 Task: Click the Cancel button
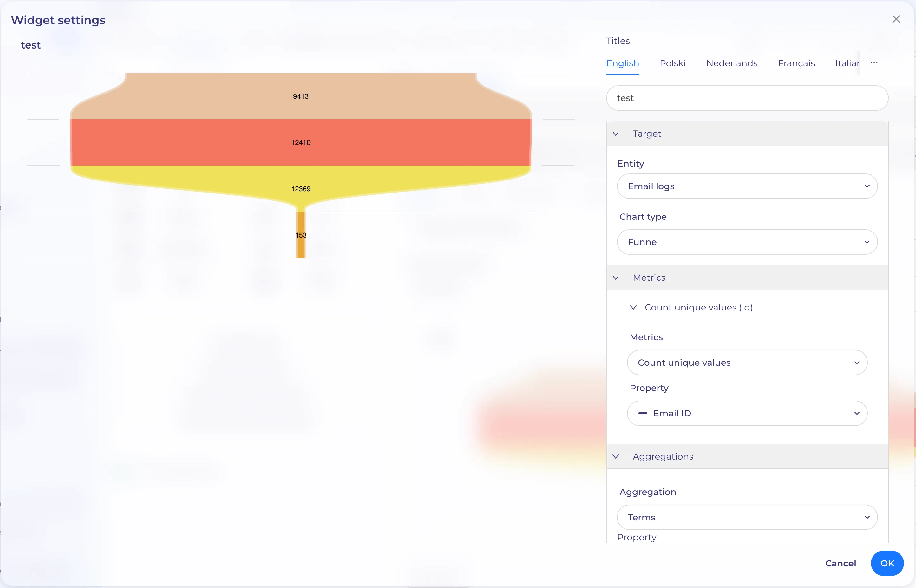pos(841,563)
